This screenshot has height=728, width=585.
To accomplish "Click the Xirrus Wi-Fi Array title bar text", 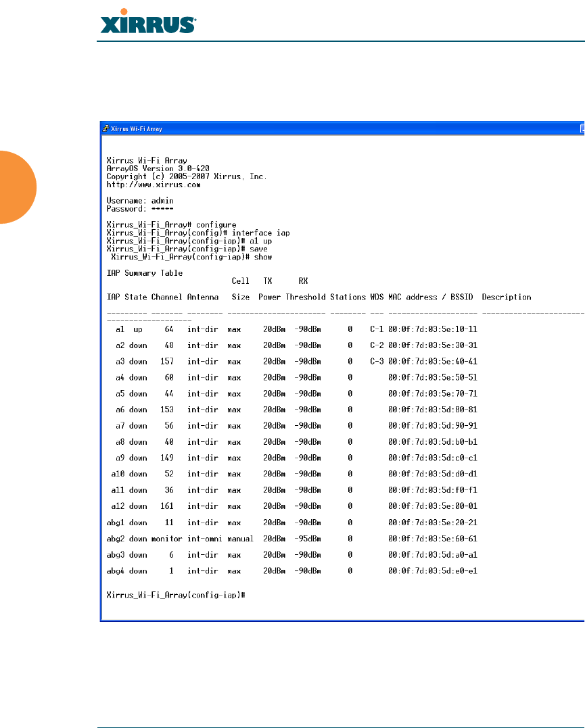I will pos(137,129).
